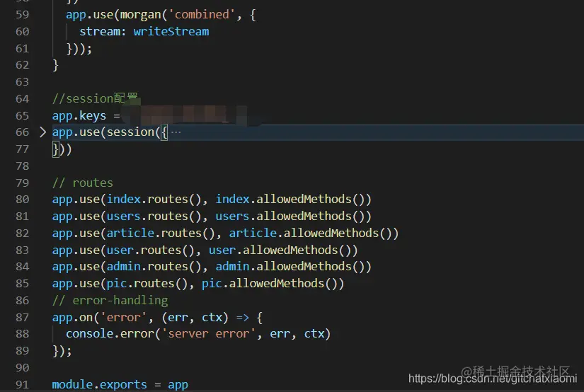Click console.error on line 88
The height and width of the screenshot is (392, 584).
tap(110, 334)
